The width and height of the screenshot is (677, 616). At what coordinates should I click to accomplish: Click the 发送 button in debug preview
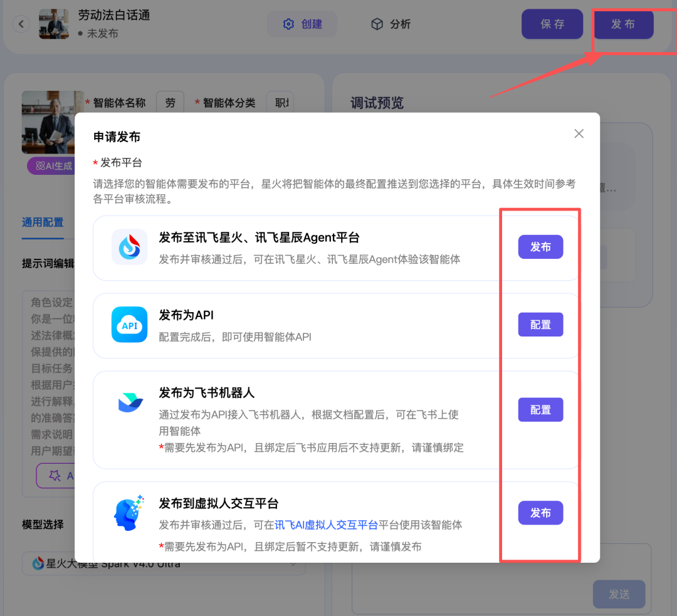tap(619, 595)
